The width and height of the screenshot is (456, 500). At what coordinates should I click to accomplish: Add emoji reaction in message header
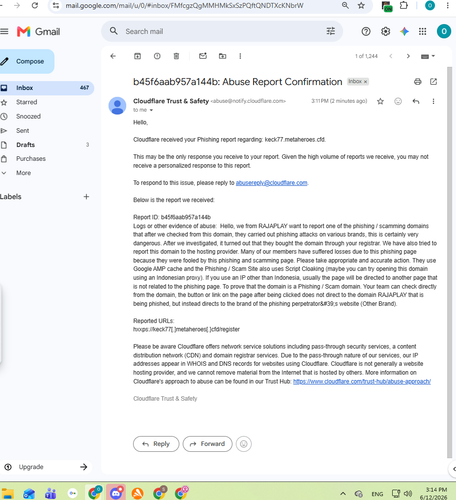tap(398, 101)
